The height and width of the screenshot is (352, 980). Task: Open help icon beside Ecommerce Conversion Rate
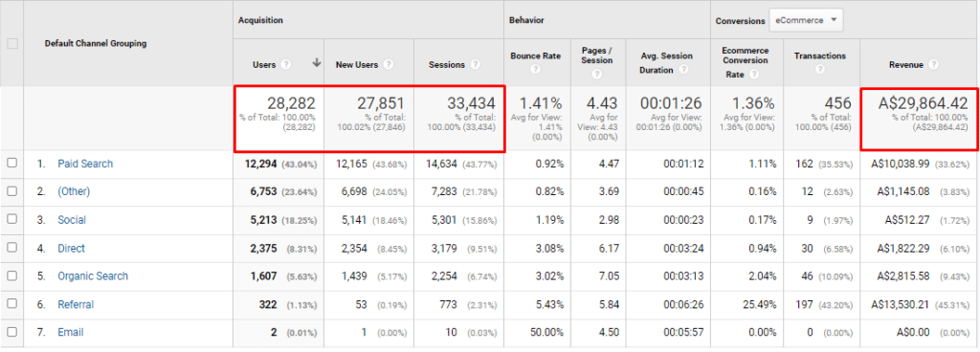(x=754, y=75)
